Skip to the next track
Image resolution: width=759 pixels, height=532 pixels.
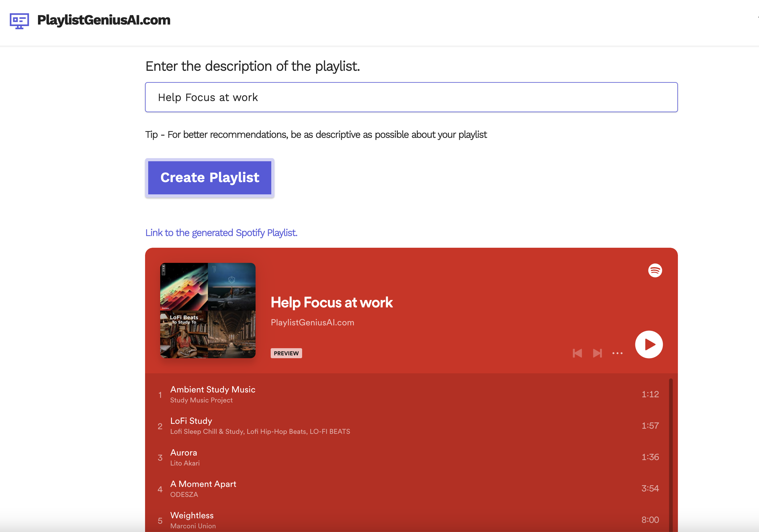(597, 353)
